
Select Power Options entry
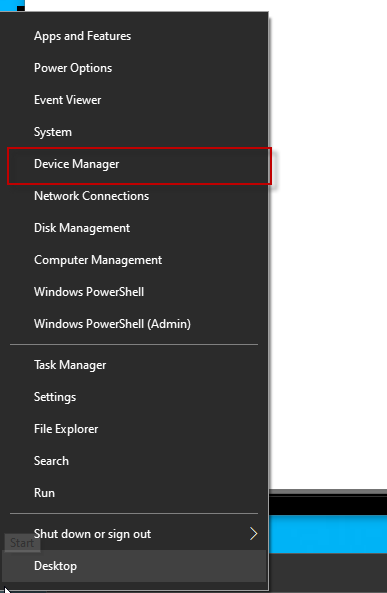tap(134, 68)
